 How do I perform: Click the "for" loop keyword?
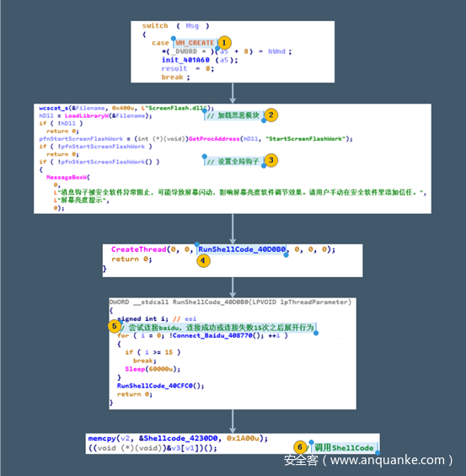click(123, 335)
